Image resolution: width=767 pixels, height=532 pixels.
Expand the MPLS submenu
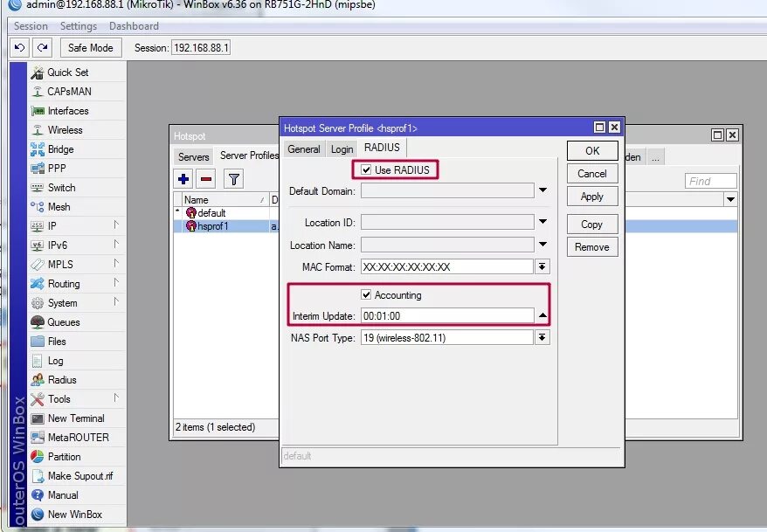click(x=116, y=264)
